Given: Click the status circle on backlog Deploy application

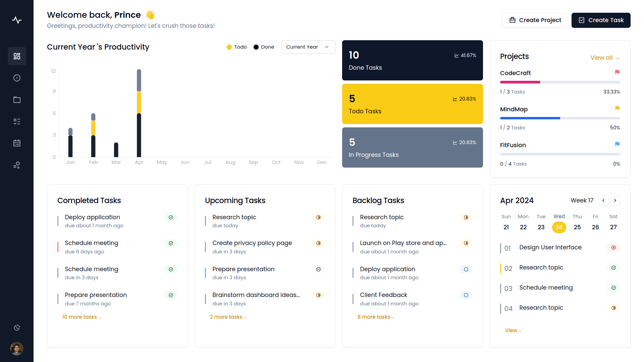Looking at the screenshot, I should tap(466, 269).
